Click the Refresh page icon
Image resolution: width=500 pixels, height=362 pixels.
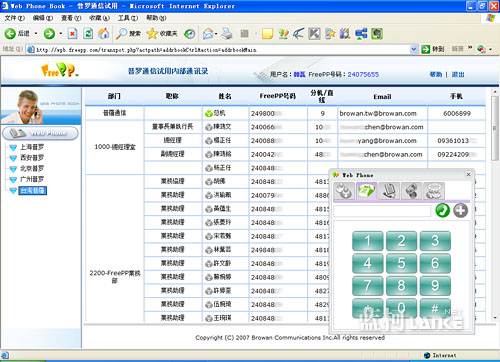88,33
